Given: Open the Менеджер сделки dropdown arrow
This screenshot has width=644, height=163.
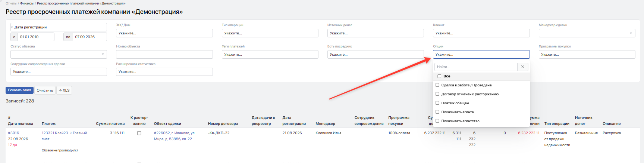Looking at the screenshot, I should coord(631,33).
